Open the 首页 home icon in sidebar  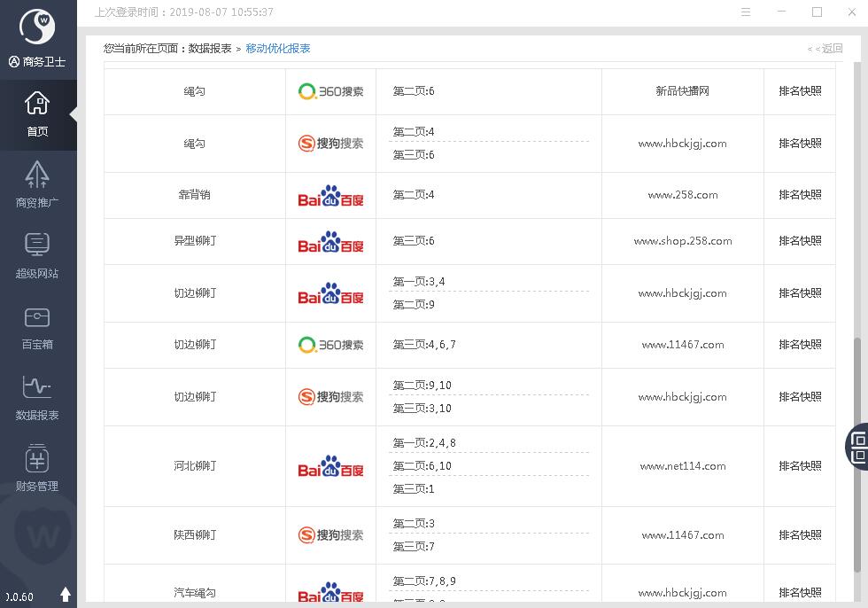(37, 113)
